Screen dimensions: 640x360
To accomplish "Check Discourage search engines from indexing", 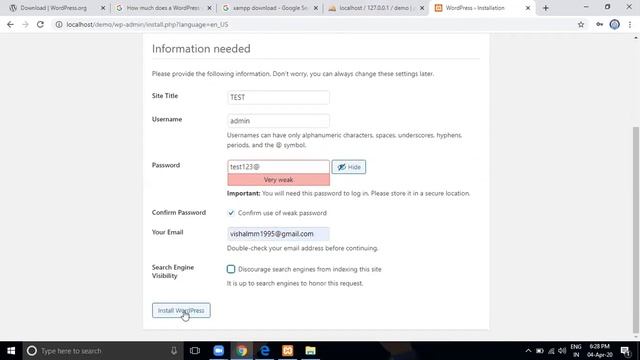I will [x=231, y=269].
